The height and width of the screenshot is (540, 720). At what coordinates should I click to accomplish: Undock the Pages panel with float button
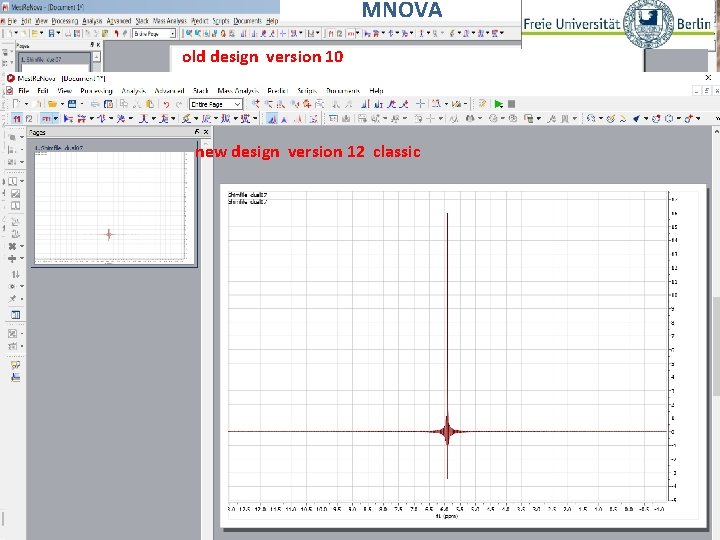point(197,132)
